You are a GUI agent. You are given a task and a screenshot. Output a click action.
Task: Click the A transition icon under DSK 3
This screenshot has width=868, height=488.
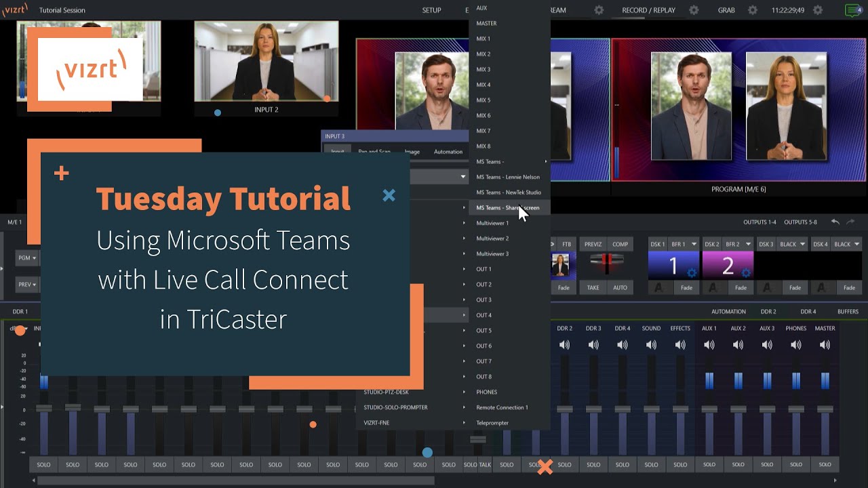(x=769, y=287)
